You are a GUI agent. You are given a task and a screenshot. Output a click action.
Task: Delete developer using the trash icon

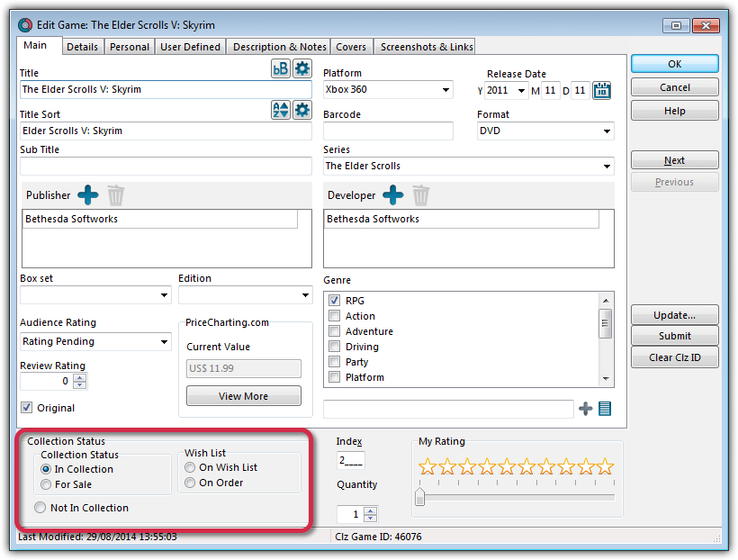click(421, 195)
